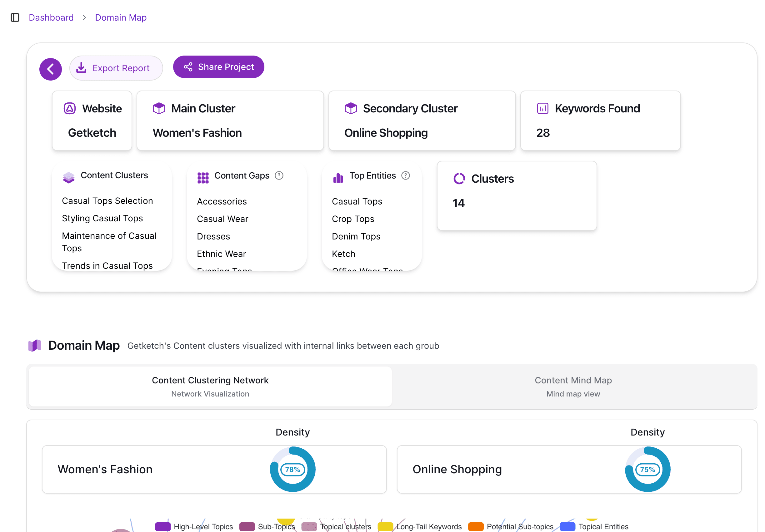Click the Domain Map section icon
Screen dimensions: 765x532
(x=35, y=346)
